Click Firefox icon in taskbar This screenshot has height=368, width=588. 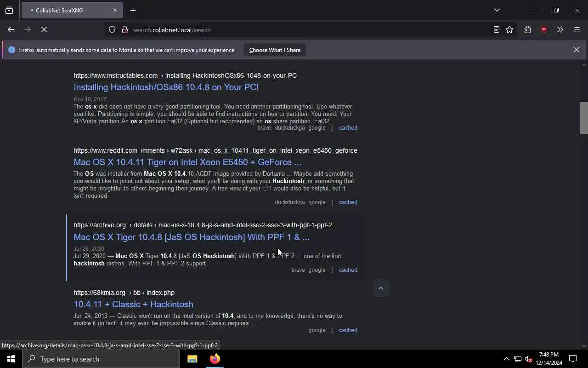[215, 359]
